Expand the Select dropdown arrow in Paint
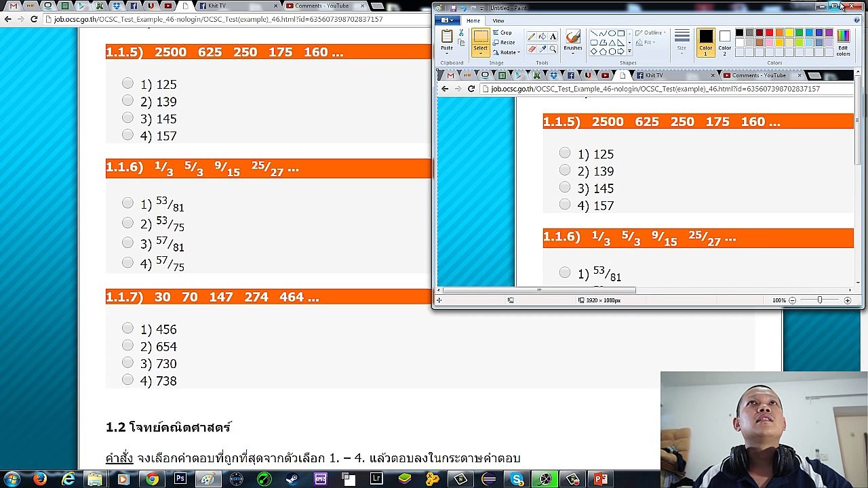Image resolution: width=868 pixels, height=488 pixels. [481, 53]
